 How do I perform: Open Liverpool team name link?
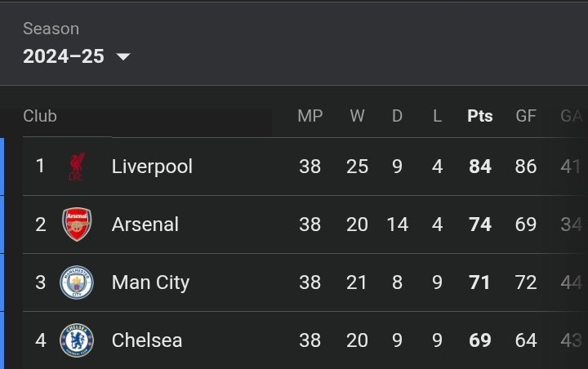click(x=152, y=167)
